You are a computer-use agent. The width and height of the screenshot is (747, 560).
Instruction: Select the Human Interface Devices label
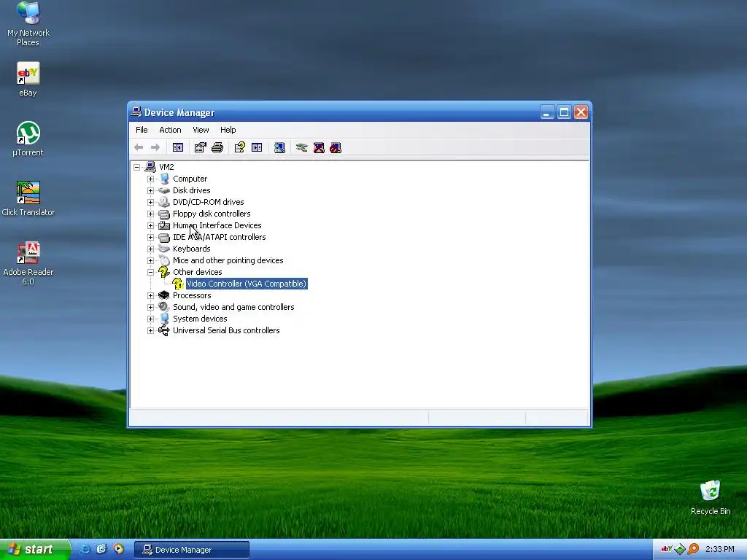tap(217, 225)
